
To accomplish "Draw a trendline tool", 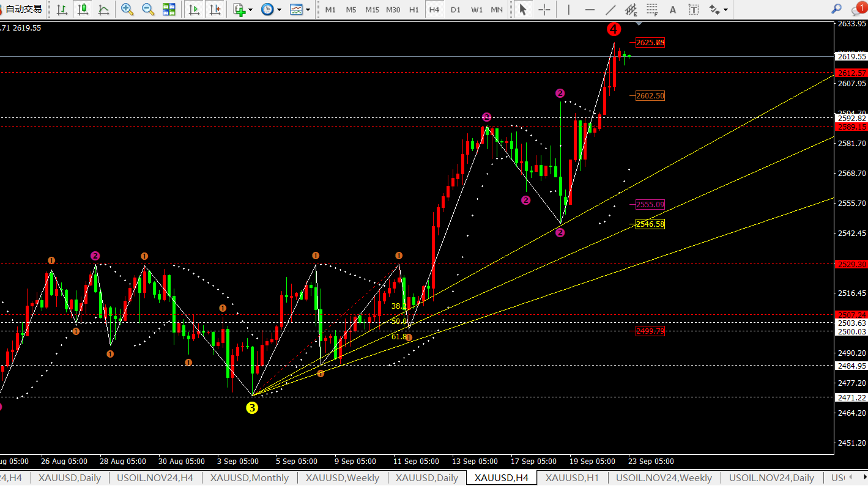I will point(610,9).
